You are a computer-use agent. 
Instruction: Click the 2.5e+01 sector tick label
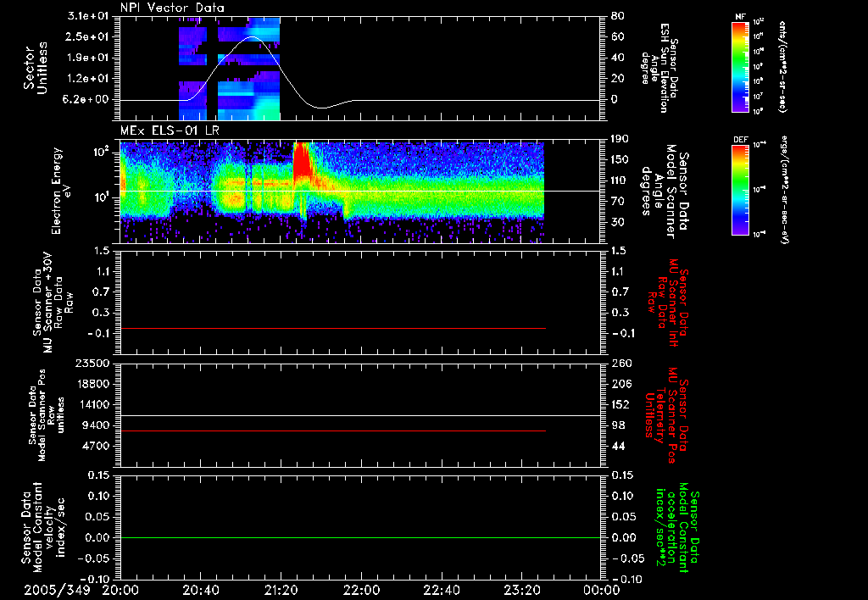(x=88, y=36)
